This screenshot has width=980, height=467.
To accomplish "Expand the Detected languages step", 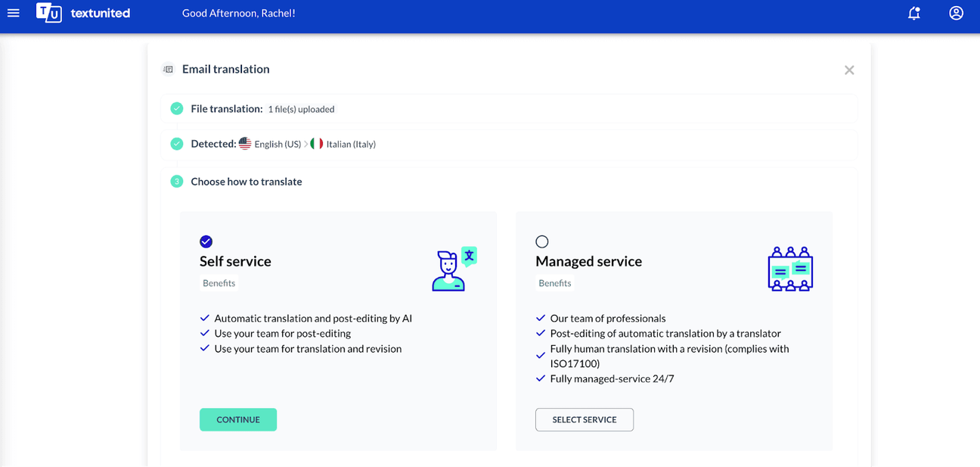I will [x=508, y=144].
